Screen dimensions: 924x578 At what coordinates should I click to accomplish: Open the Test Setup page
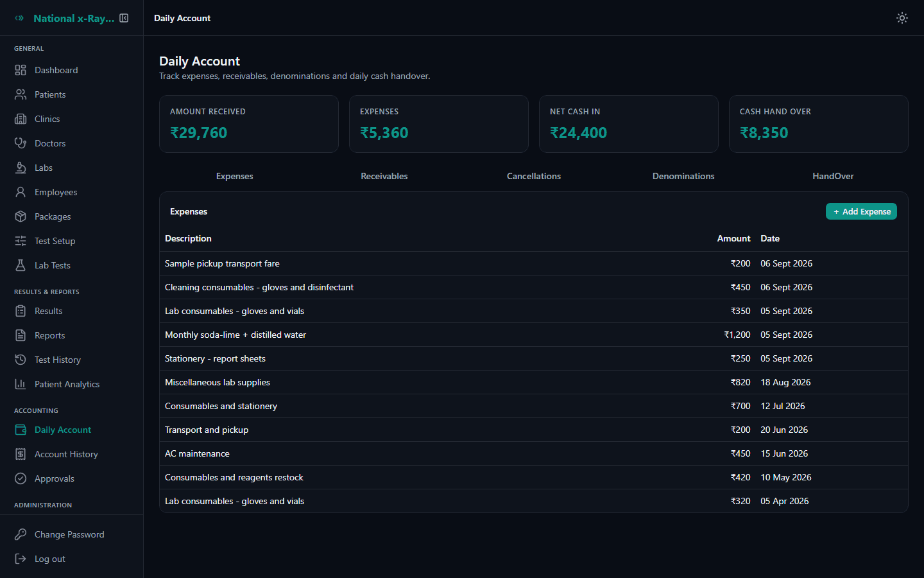[x=71, y=241]
